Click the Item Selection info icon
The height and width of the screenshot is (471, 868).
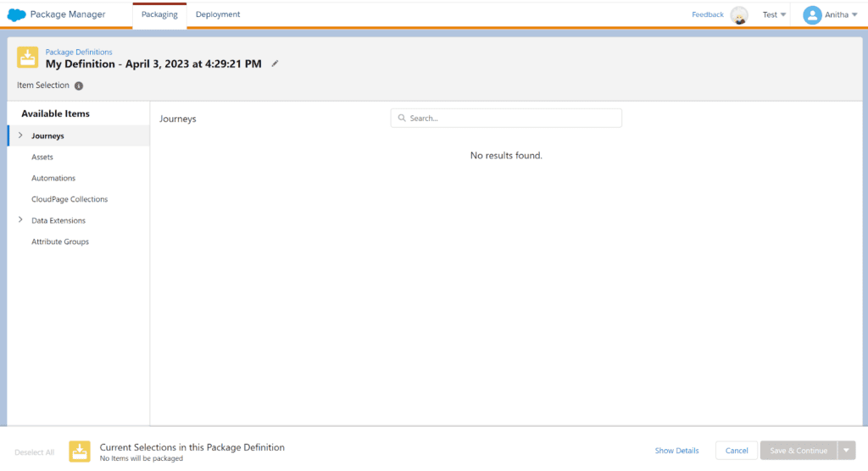click(x=79, y=86)
